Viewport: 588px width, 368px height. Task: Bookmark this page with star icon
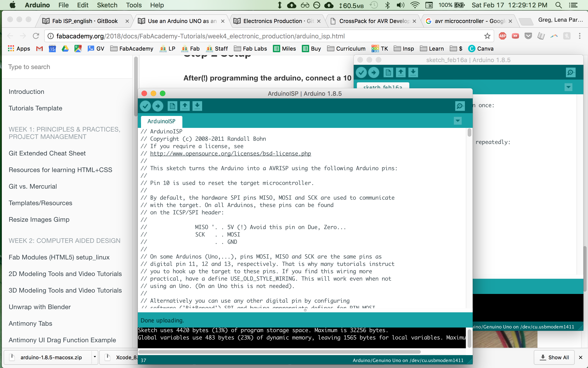click(487, 36)
